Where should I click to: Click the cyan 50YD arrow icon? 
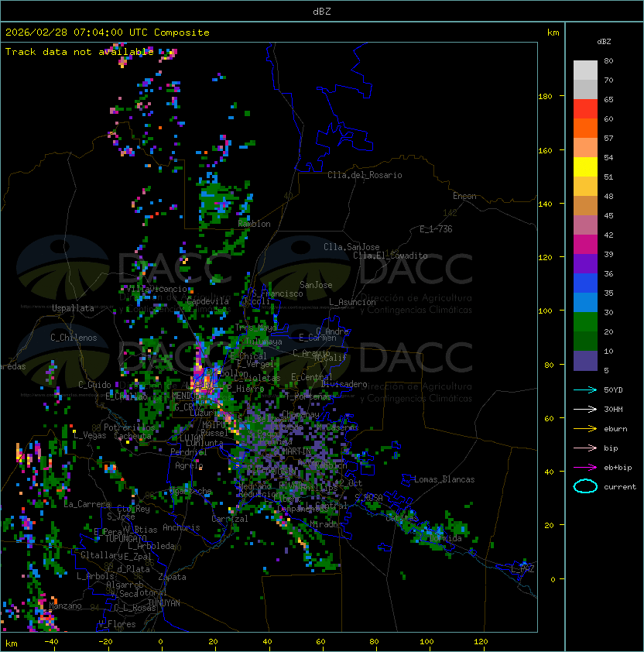tap(585, 389)
